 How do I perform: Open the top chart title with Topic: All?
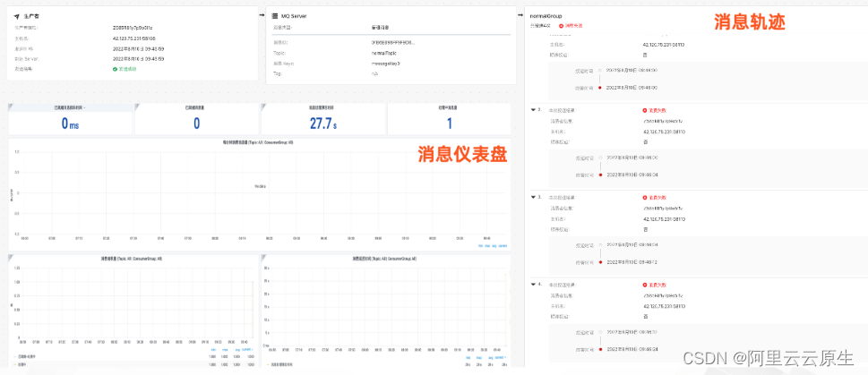pos(257,142)
